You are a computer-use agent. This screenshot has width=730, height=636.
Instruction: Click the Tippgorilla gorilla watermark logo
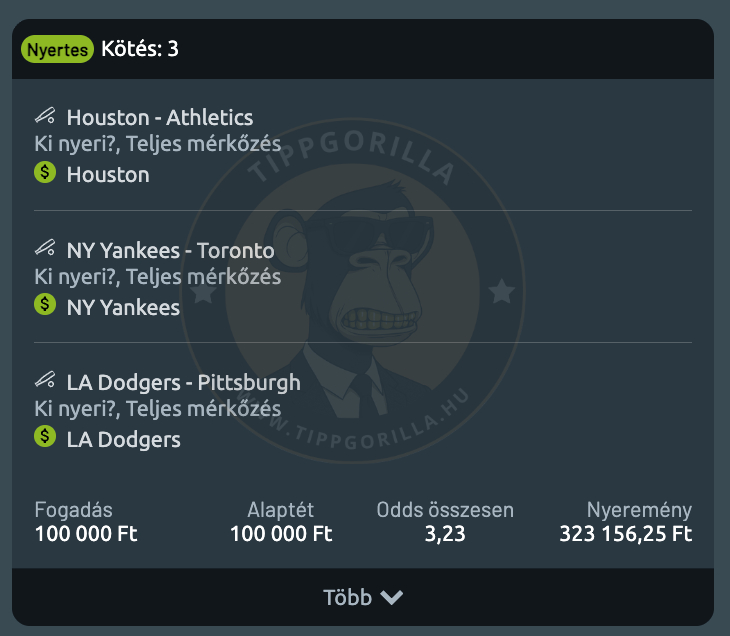(352, 291)
